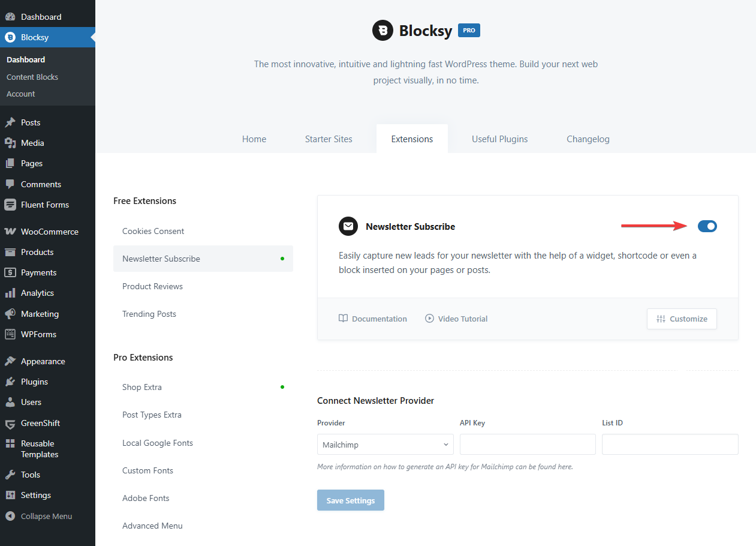The height and width of the screenshot is (546, 756).
Task: Click the Video Tutorial play icon
Action: [x=429, y=319]
